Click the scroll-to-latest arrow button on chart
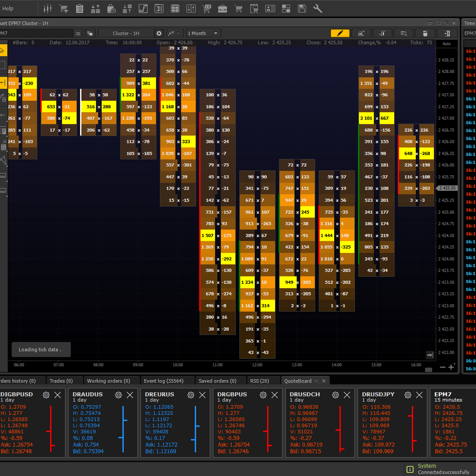This screenshot has height=476, width=476. [x=430, y=355]
